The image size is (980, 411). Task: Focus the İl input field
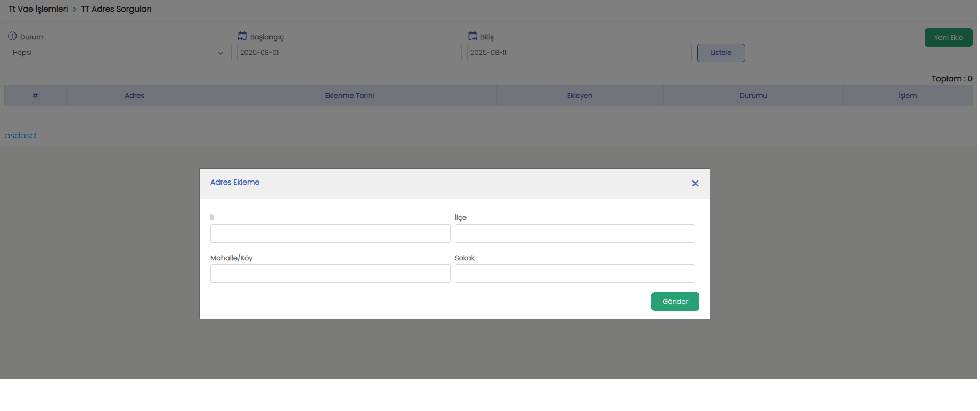click(x=330, y=234)
